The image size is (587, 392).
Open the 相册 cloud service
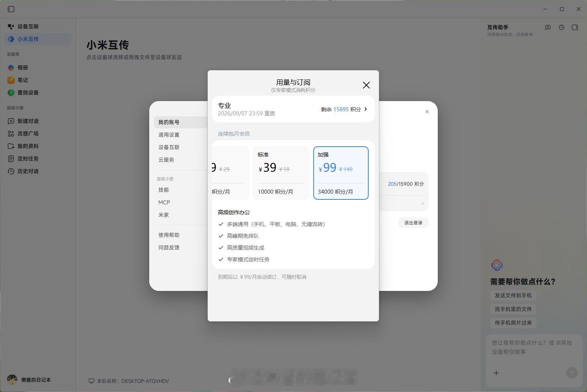tap(38, 68)
